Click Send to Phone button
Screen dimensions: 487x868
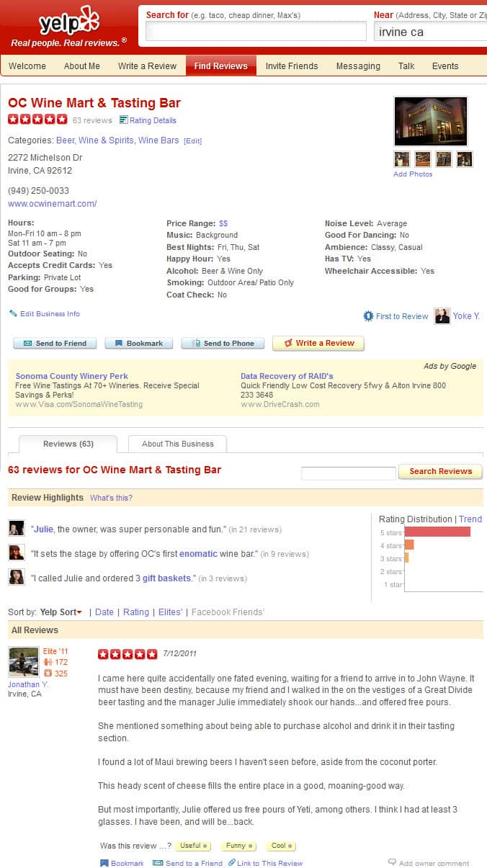click(x=223, y=344)
